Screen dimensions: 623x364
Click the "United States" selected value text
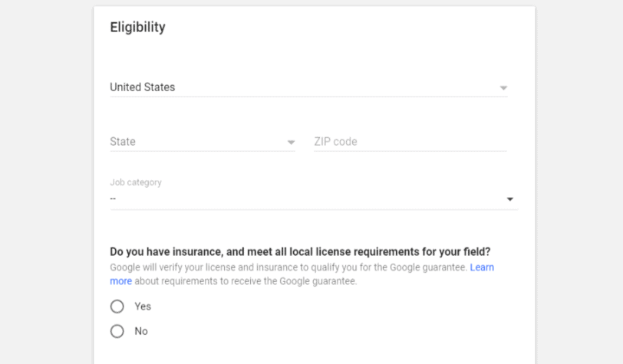click(x=142, y=87)
